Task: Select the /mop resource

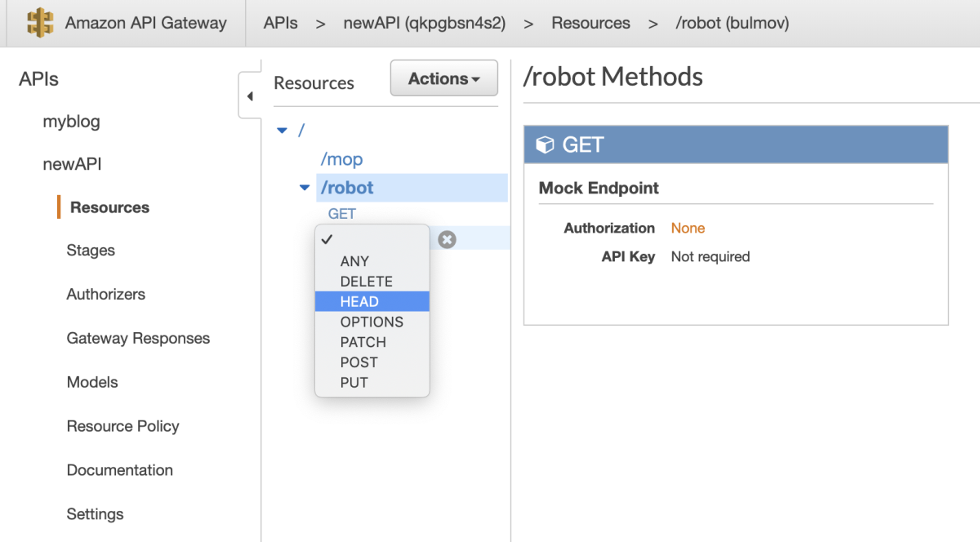Action: point(341,160)
